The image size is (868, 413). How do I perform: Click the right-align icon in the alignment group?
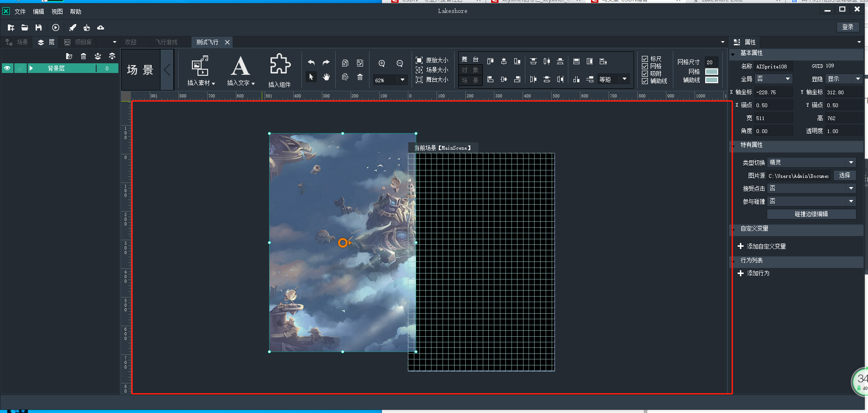[517, 79]
